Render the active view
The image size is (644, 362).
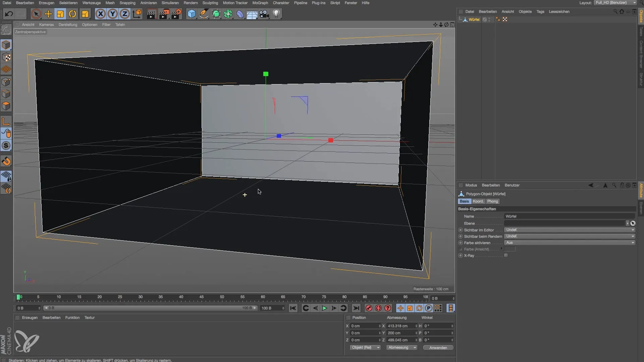[152, 14]
